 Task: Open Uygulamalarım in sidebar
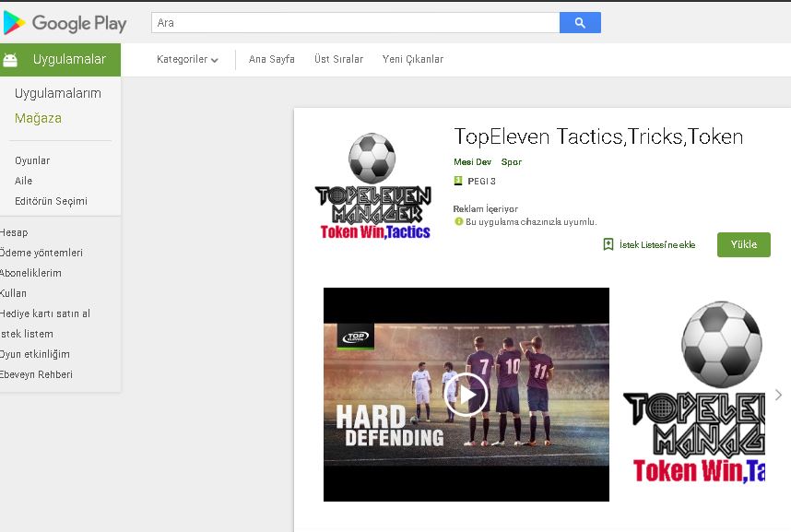[x=57, y=93]
